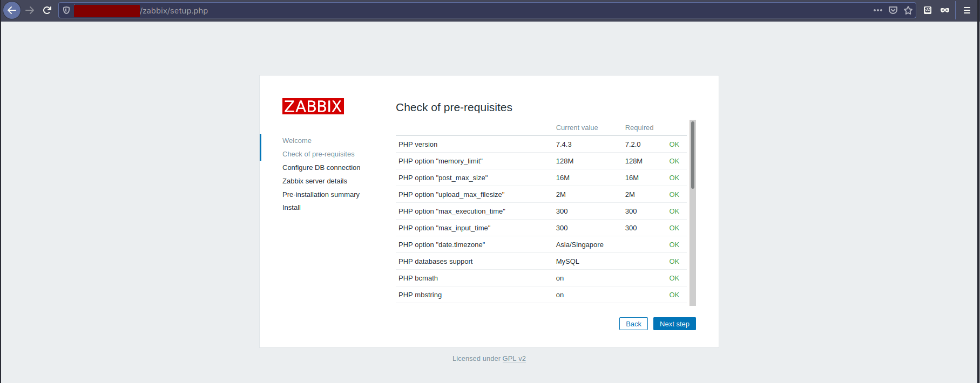980x383 pixels.
Task: Click the pre-requisites table scrollbar thumb
Action: (693, 155)
